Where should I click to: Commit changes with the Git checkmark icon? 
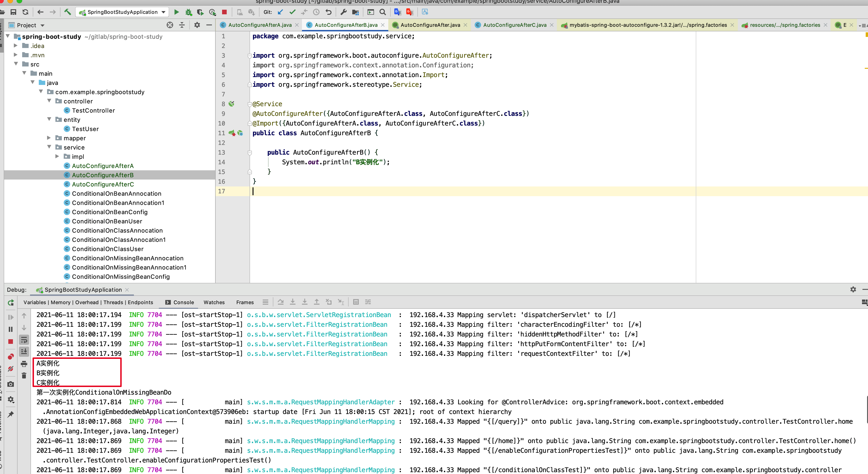point(292,12)
